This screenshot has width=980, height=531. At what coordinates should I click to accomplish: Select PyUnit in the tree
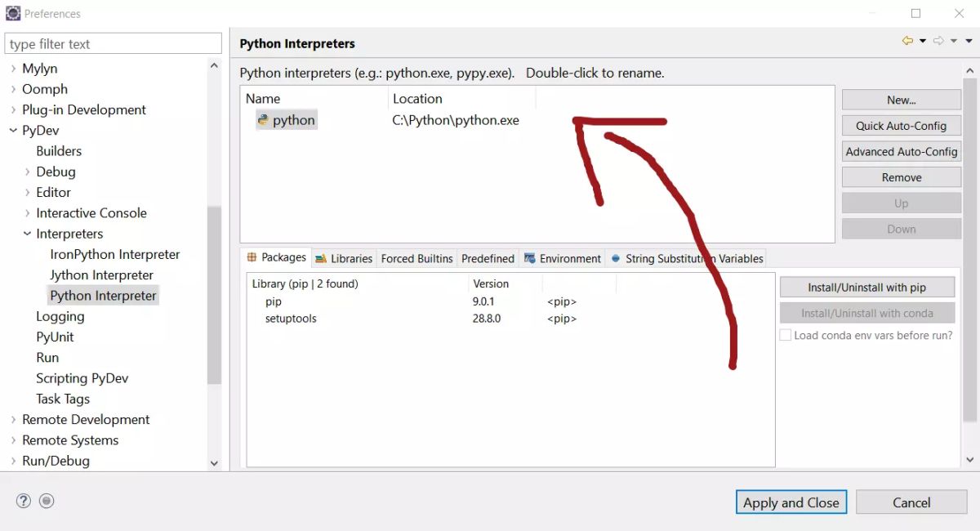point(55,337)
